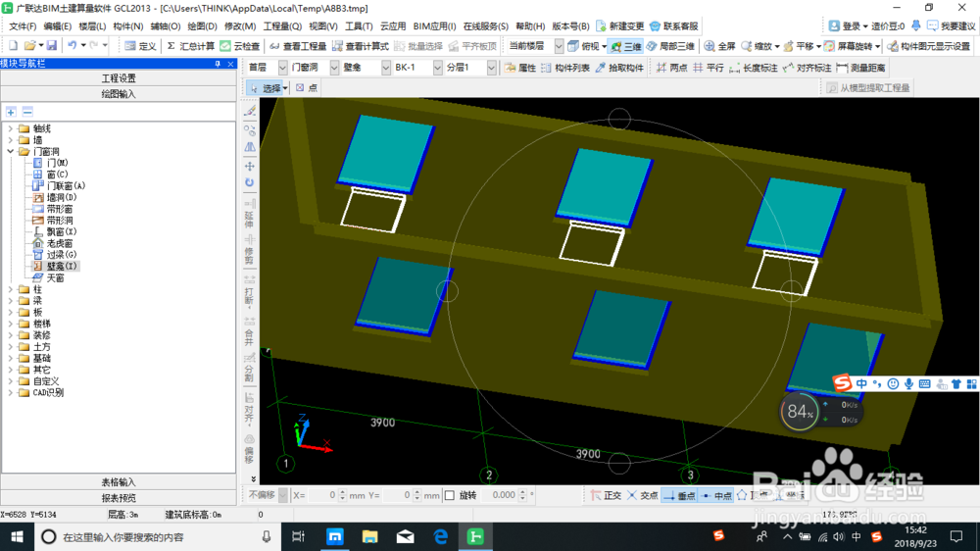Click 屏幕旋转 screen rotate tool

[851, 46]
